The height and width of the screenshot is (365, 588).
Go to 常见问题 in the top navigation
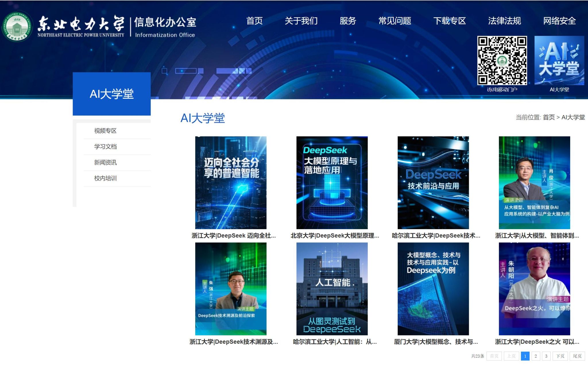395,21
